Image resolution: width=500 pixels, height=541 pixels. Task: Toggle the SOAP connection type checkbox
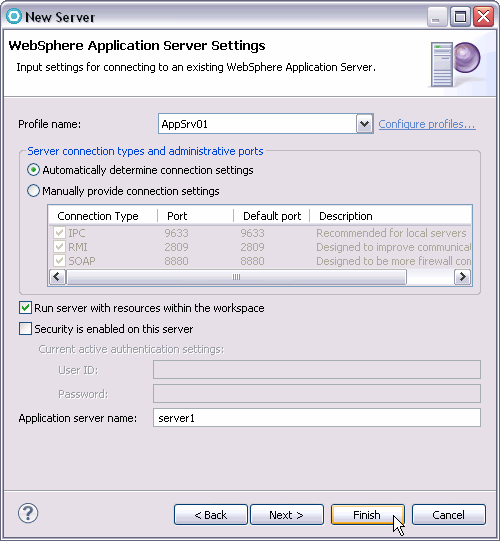pos(59,260)
